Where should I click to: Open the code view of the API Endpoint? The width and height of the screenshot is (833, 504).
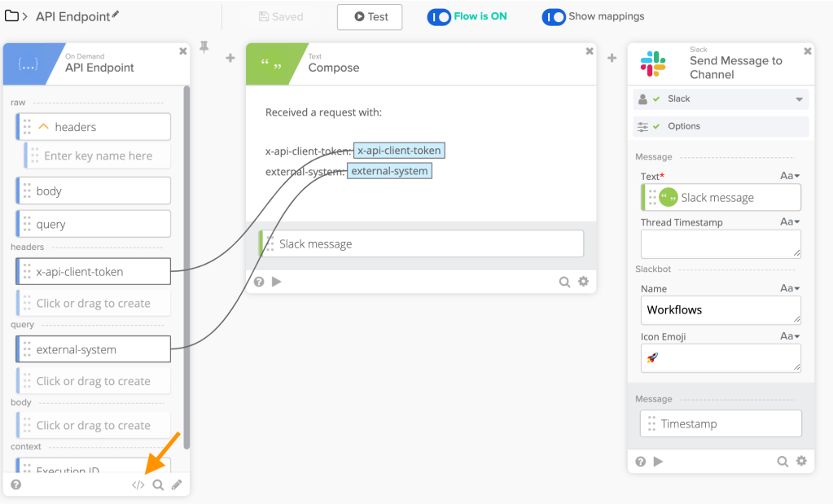coord(138,484)
